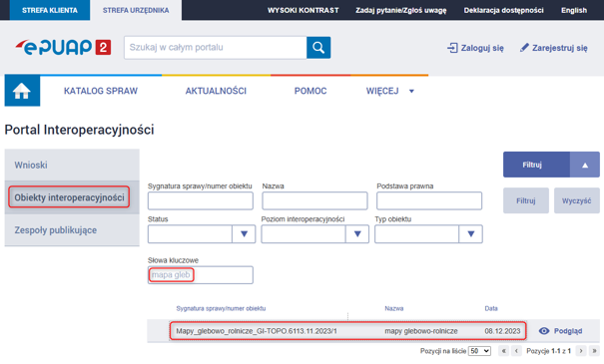Open POMOC menu

point(310,91)
